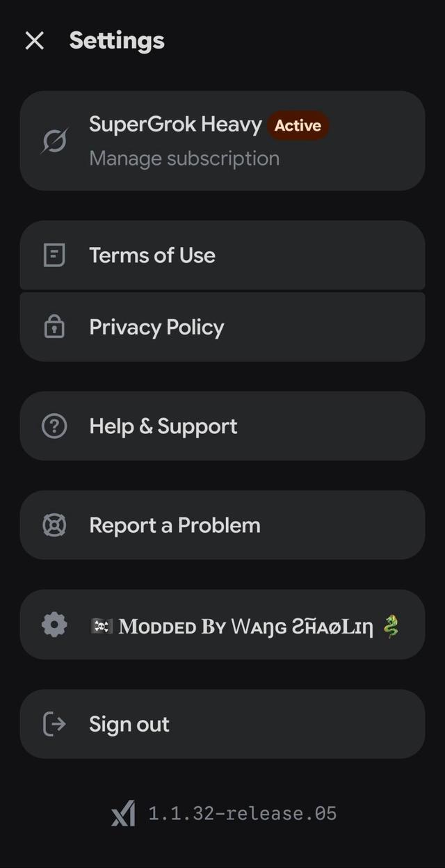Select the Terms of Use document icon
This screenshot has width=445, height=868.
(55, 255)
